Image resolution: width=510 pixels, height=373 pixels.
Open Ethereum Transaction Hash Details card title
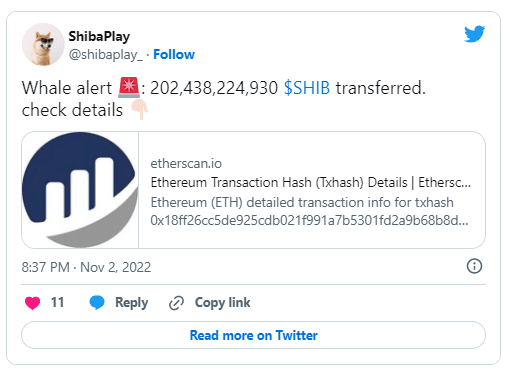pyautogui.click(x=311, y=183)
